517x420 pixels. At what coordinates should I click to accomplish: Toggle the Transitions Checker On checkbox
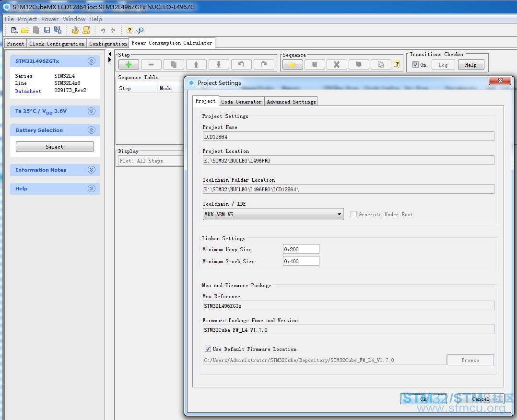click(415, 65)
